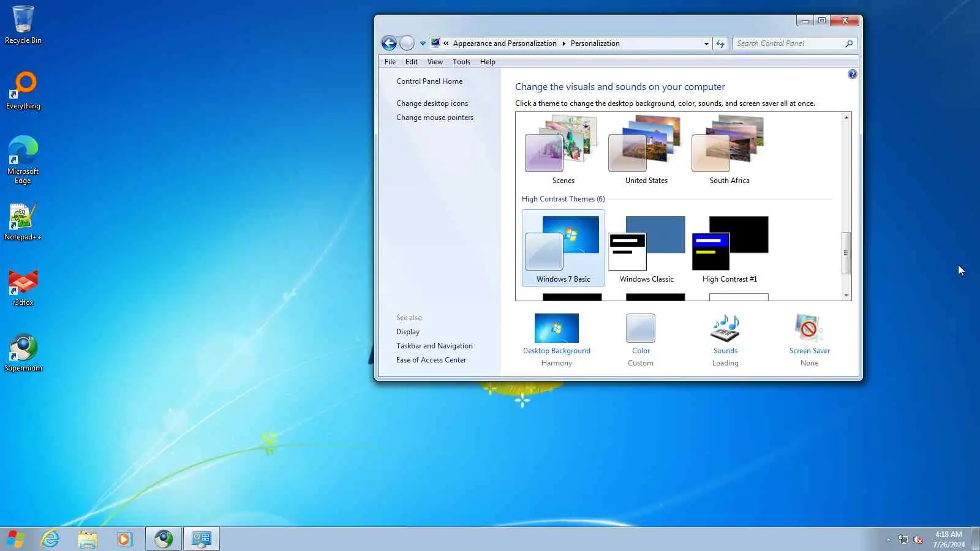
Task: Open the Edit menu
Action: click(412, 62)
